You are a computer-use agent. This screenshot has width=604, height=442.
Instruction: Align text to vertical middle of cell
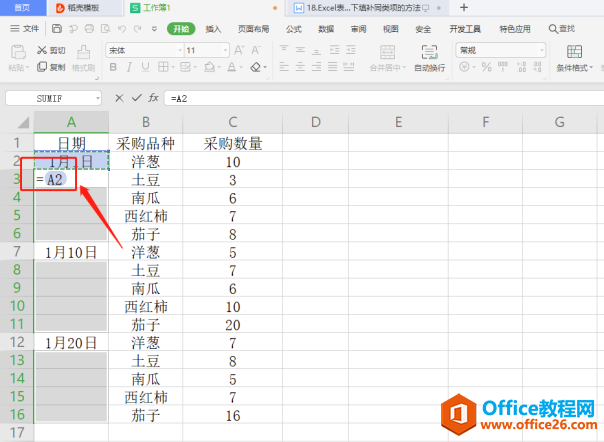pos(300,50)
